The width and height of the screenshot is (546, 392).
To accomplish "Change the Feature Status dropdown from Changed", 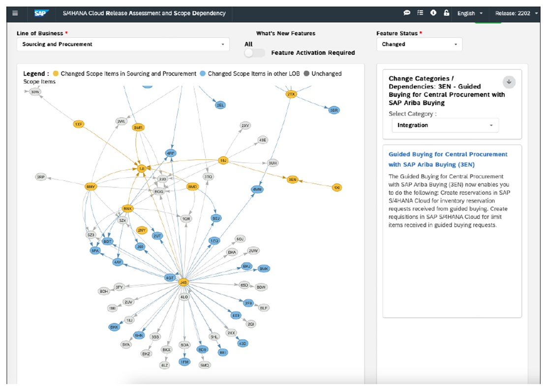I will 419,44.
